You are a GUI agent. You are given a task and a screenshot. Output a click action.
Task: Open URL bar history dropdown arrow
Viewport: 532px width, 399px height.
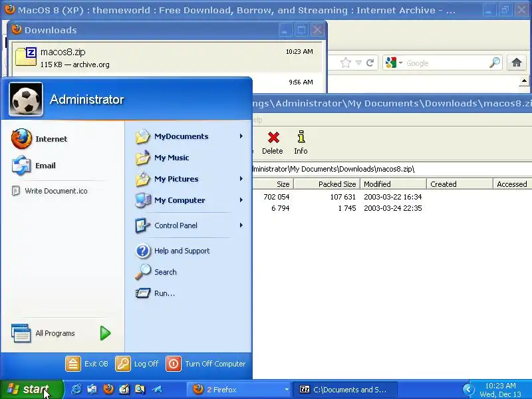[358, 63]
